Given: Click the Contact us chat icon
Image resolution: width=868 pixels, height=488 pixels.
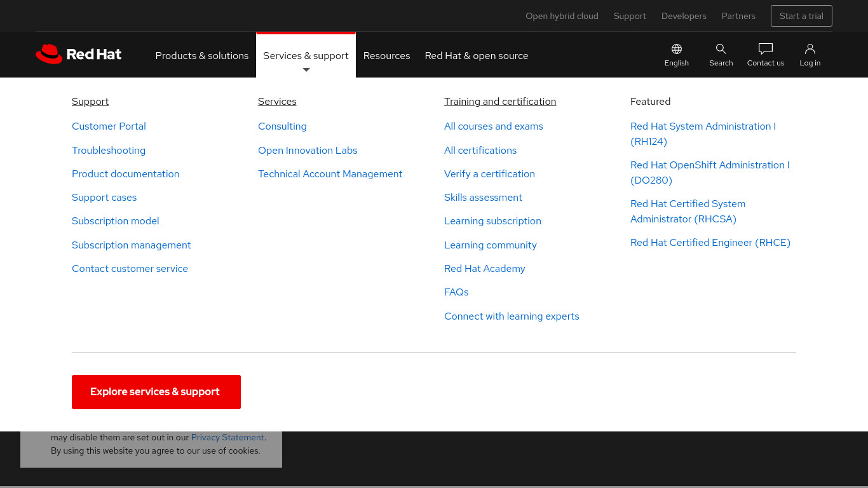Looking at the screenshot, I should (766, 49).
